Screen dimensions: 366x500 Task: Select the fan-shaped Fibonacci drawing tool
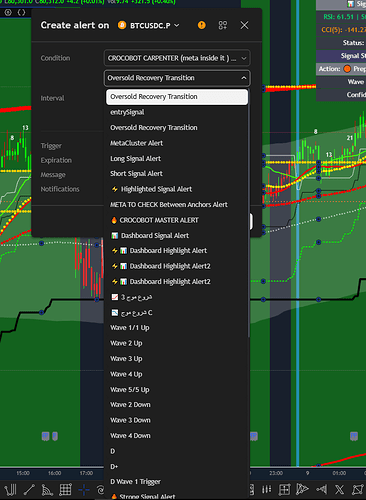47,490
